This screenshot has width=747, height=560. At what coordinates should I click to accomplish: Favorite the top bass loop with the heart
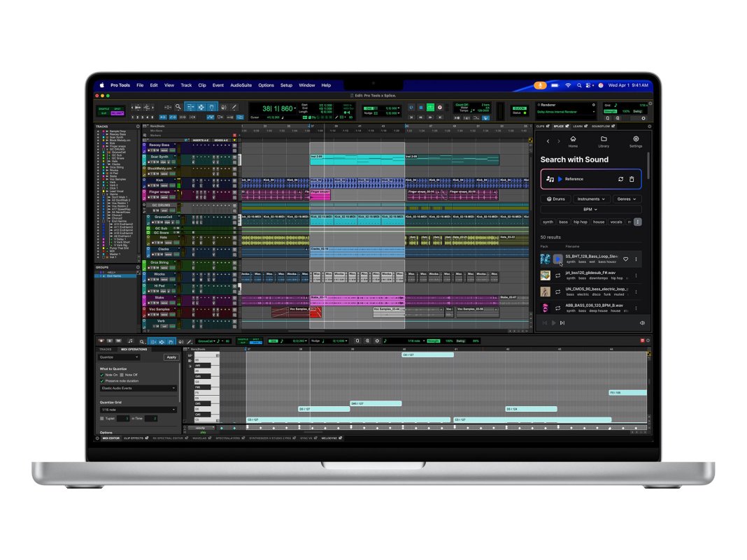pos(625,259)
